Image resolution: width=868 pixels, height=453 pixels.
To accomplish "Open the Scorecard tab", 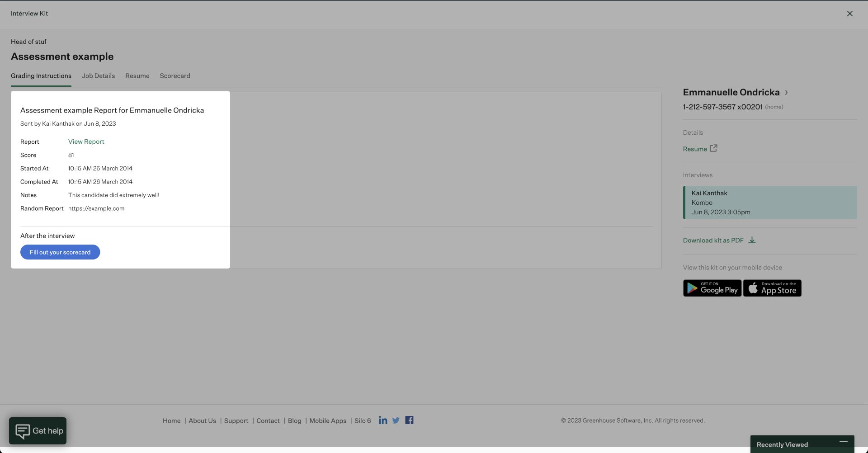I will [175, 76].
